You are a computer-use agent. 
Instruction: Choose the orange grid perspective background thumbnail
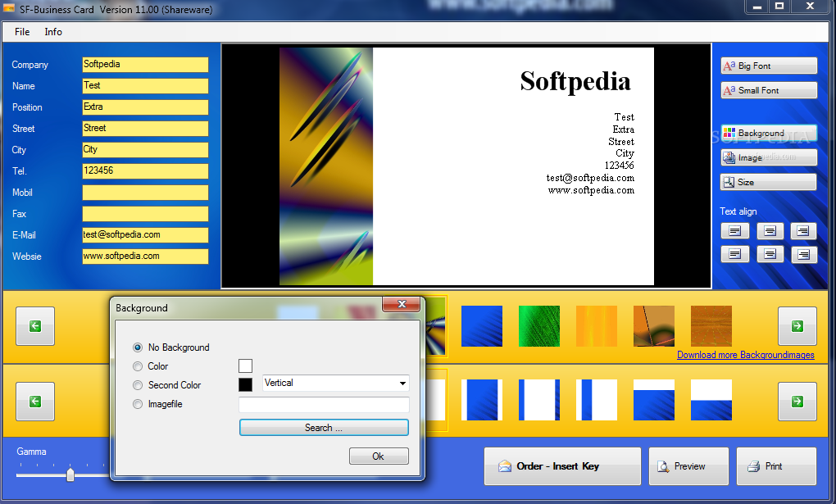point(711,326)
